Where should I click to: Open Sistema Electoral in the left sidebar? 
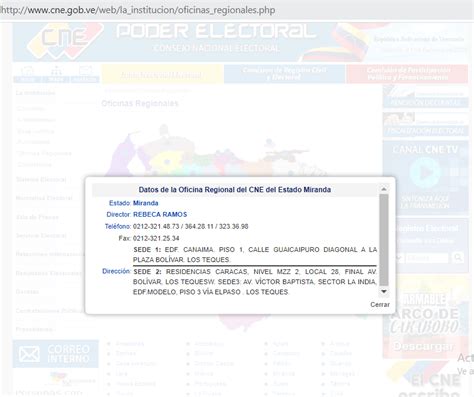point(41,180)
